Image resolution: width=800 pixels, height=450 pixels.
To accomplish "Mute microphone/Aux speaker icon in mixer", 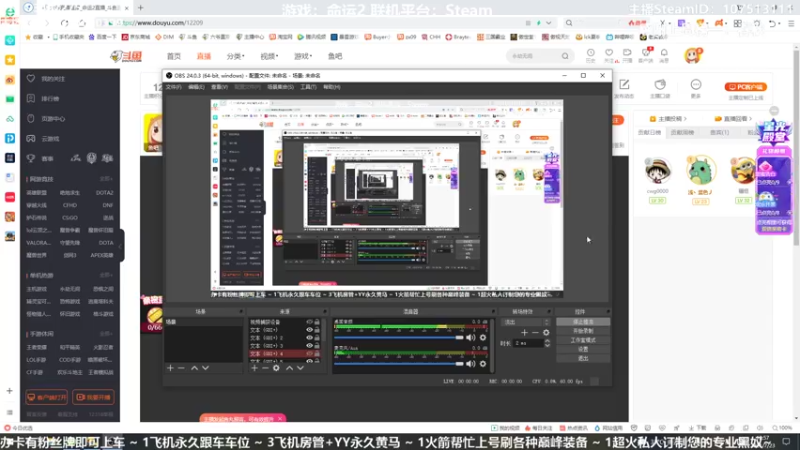I will [470, 364].
